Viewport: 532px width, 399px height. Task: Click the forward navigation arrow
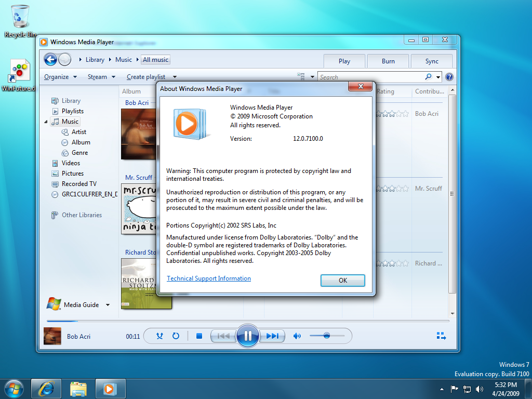tap(64, 60)
